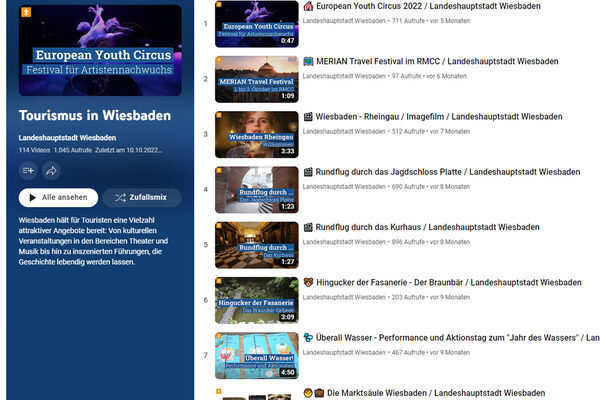Open European Youth Circus 2022 video title
600x400 pixels.
click(428, 6)
